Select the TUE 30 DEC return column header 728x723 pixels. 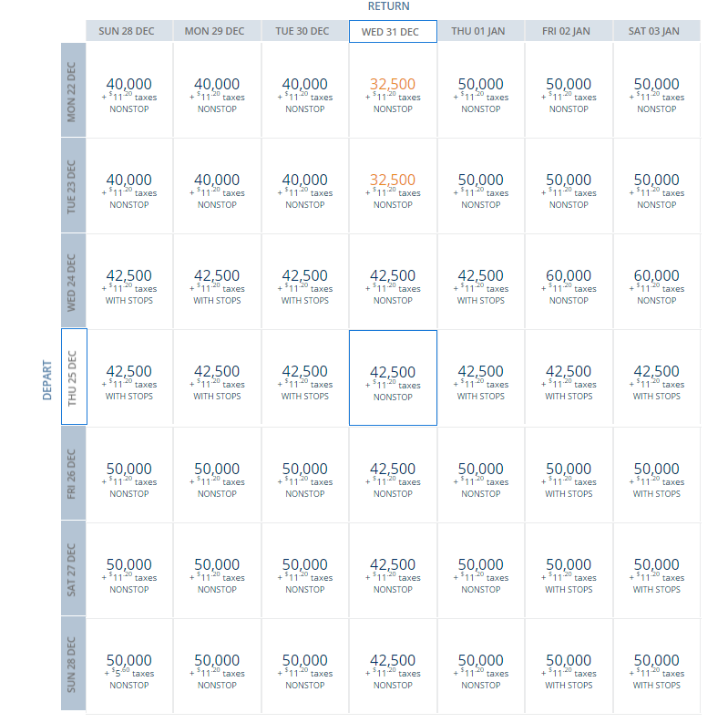(x=304, y=31)
